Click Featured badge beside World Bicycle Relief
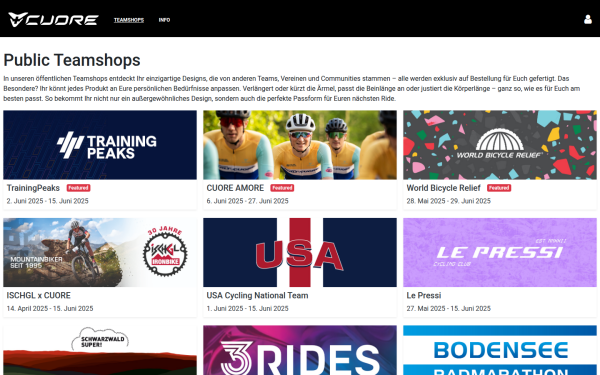The height and width of the screenshot is (375, 600). [499, 188]
